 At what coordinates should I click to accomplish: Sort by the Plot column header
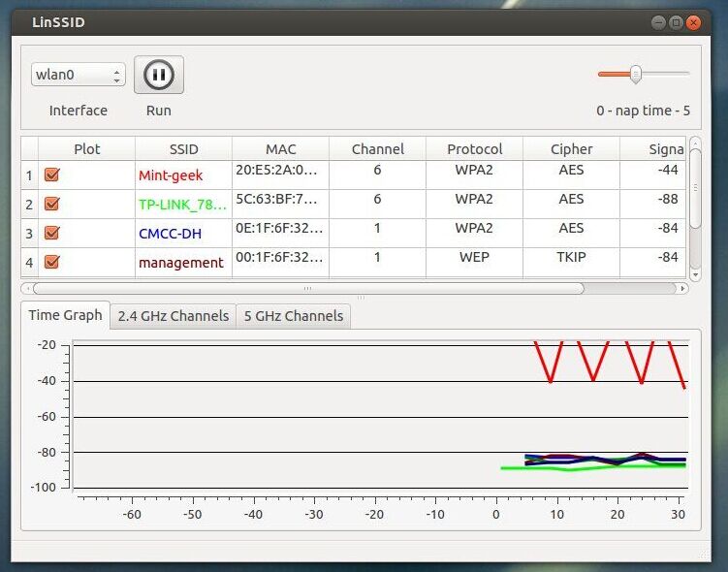click(x=87, y=149)
